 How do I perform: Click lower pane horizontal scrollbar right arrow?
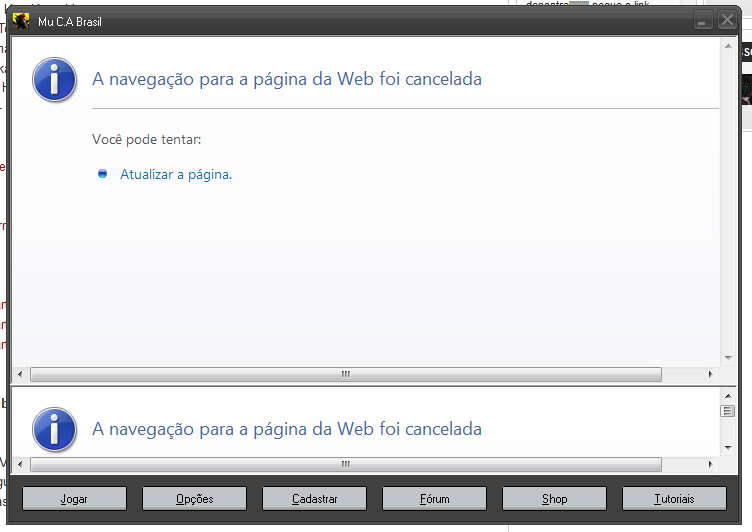[711, 465]
